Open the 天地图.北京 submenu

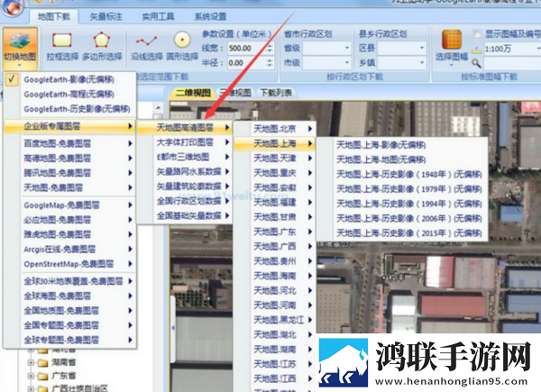pyautogui.click(x=275, y=129)
